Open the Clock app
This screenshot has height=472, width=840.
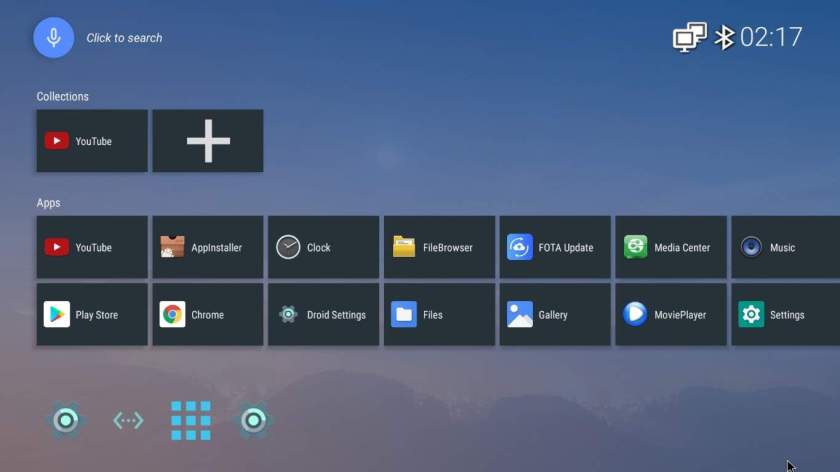[324, 247]
